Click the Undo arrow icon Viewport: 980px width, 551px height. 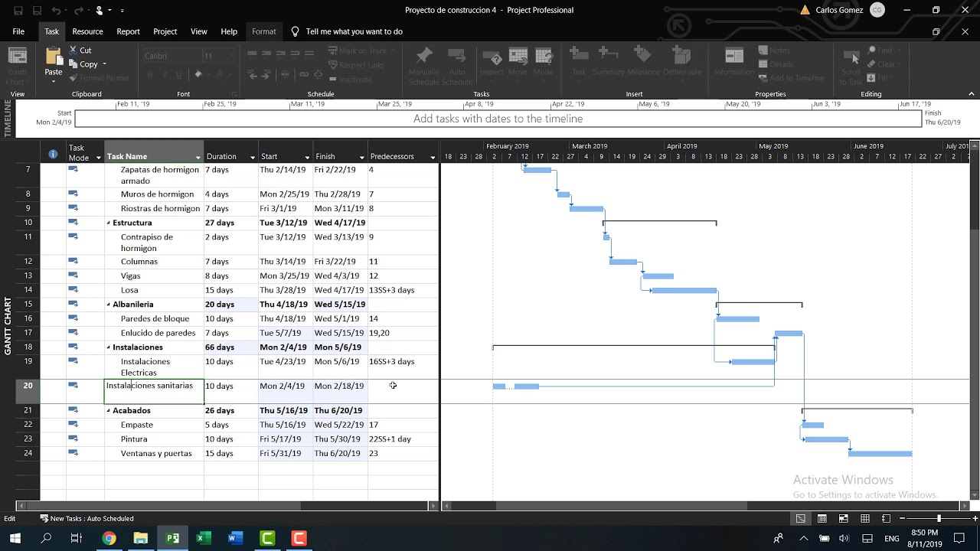56,11
